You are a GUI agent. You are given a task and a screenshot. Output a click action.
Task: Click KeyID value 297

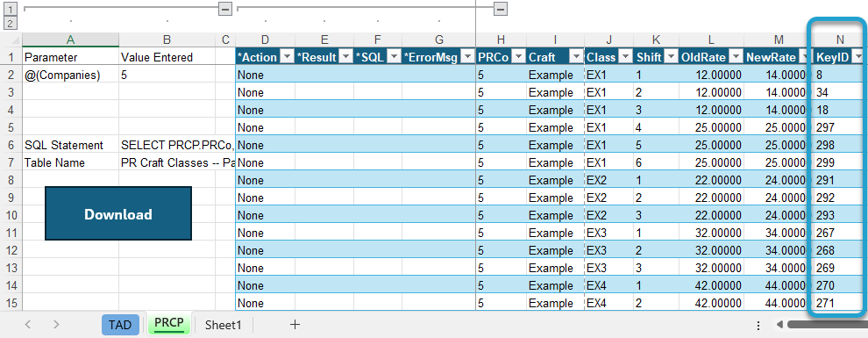[840, 127]
